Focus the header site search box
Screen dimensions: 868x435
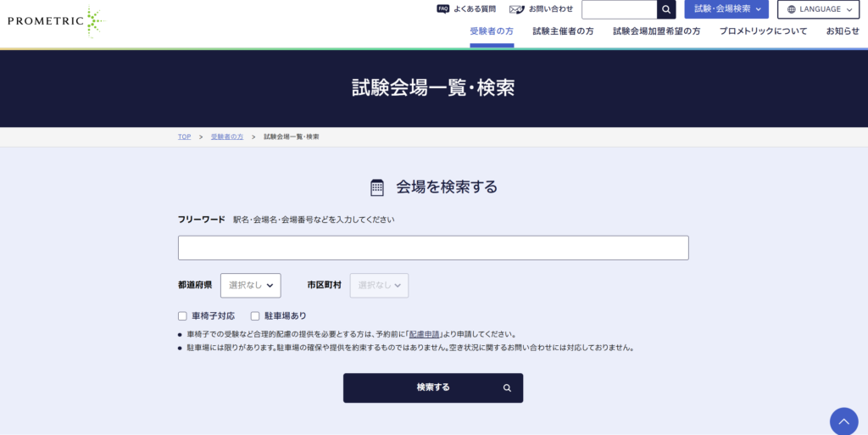[619, 9]
